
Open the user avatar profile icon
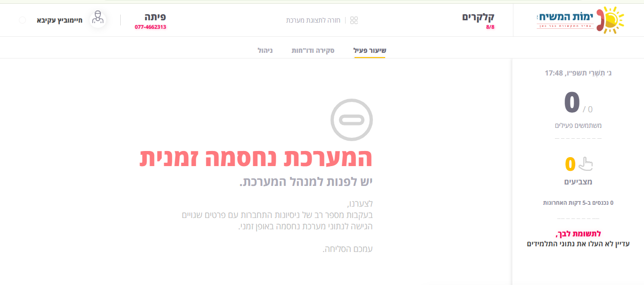click(98, 20)
